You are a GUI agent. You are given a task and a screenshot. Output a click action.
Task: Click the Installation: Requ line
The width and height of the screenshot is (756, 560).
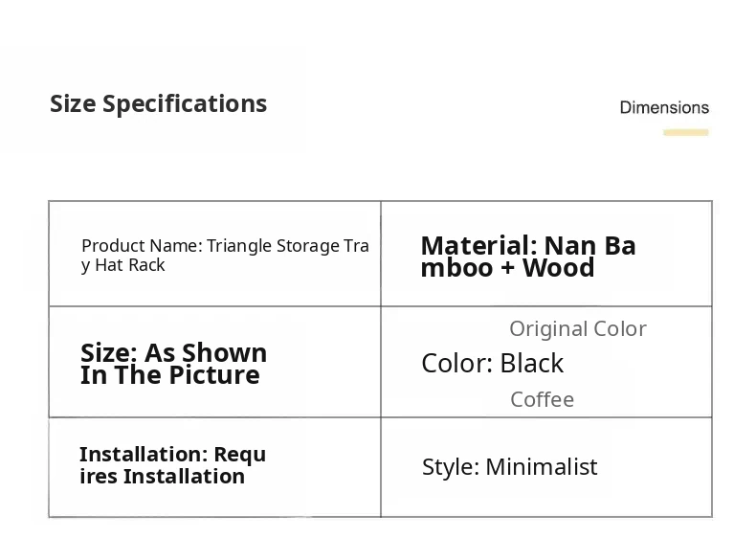tap(172, 455)
